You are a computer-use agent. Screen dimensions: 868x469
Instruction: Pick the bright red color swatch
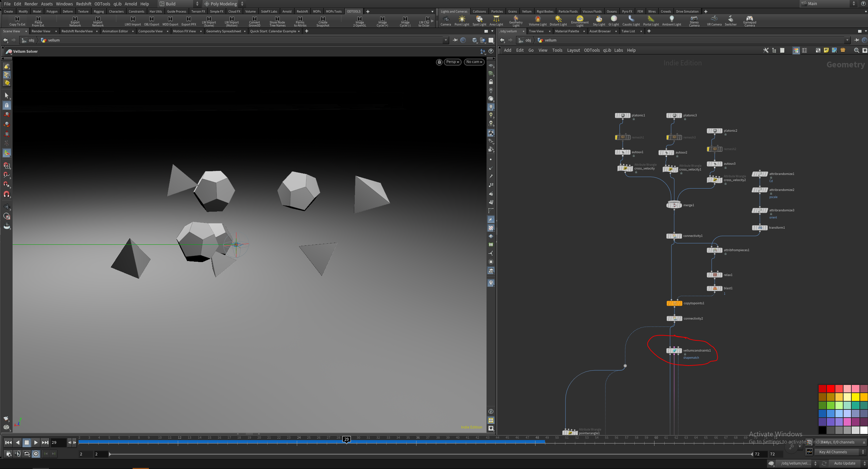(x=831, y=389)
